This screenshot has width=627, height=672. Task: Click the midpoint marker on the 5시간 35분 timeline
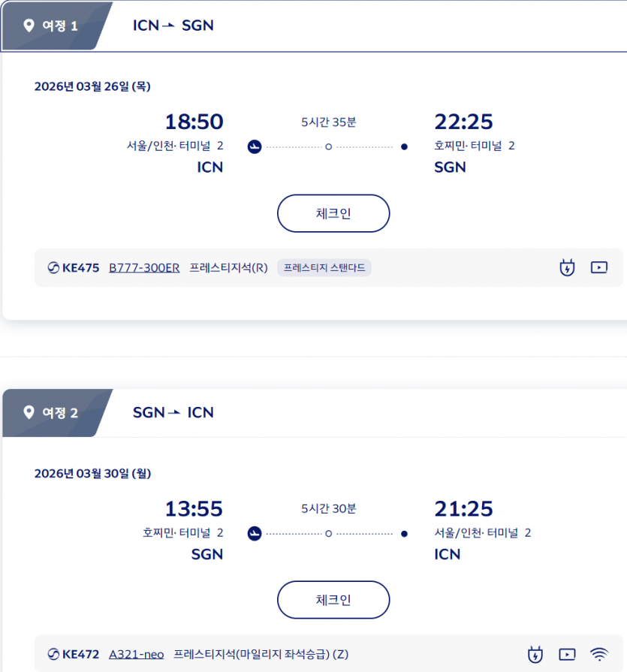328,146
